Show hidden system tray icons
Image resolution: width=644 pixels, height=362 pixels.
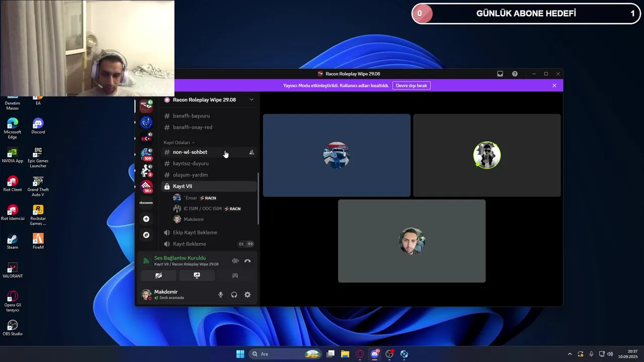570,354
